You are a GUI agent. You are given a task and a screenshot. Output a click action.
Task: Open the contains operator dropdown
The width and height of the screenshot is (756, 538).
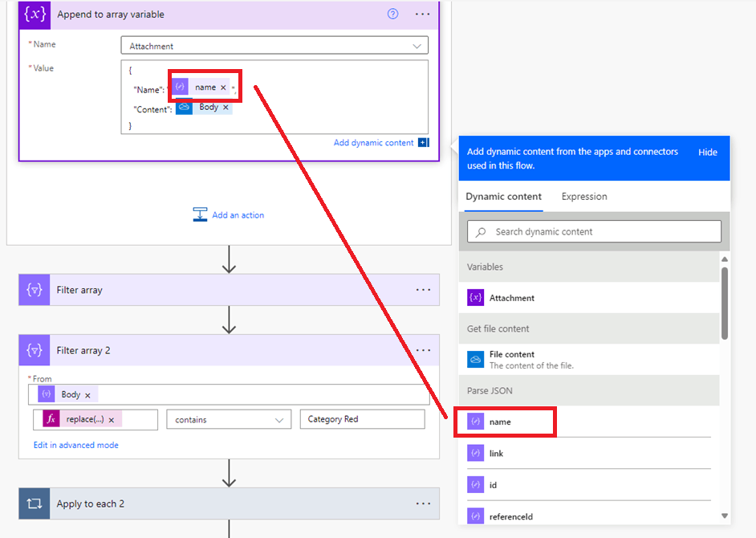(229, 420)
